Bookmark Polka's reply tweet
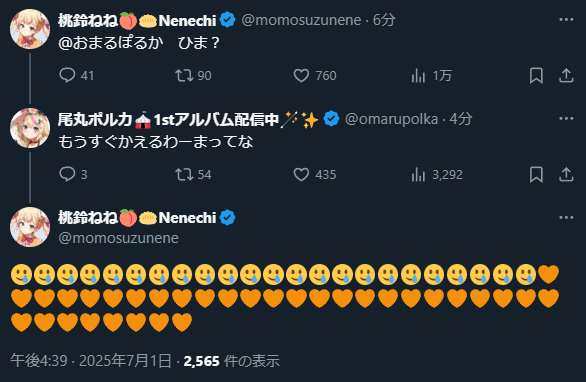The width and height of the screenshot is (586, 382). pos(536,174)
